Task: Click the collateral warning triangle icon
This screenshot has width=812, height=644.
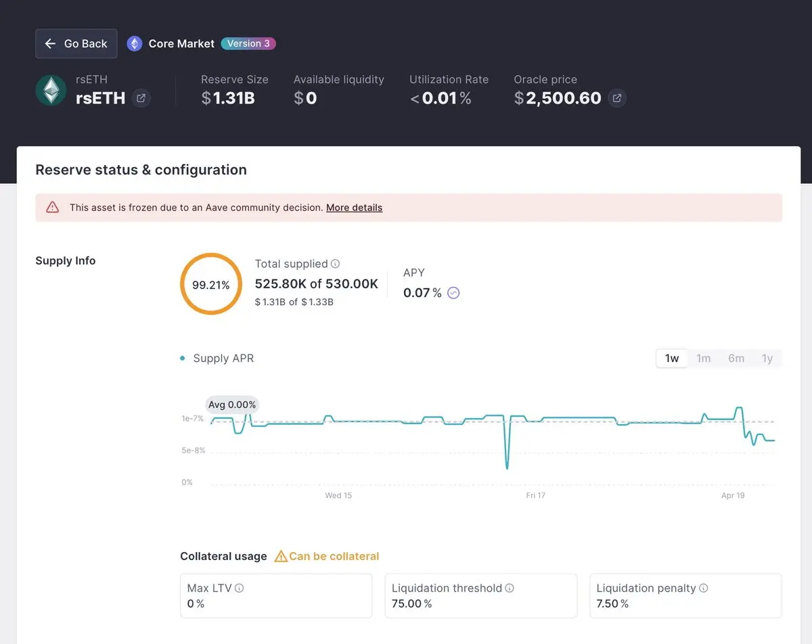Action: pos(281,556)
